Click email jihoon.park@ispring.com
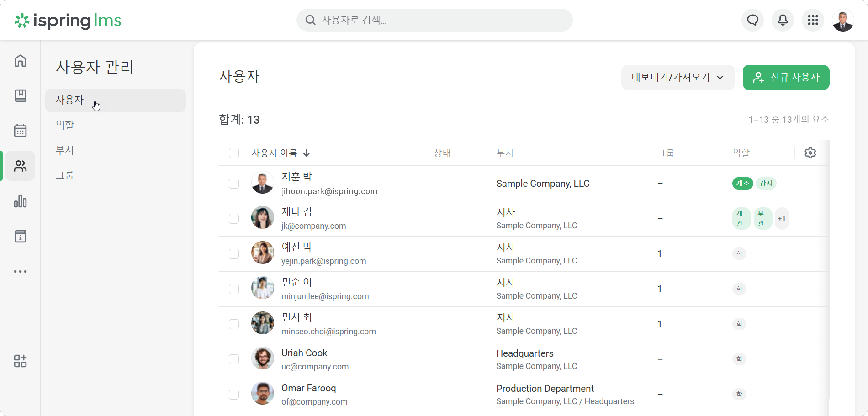 329,191
